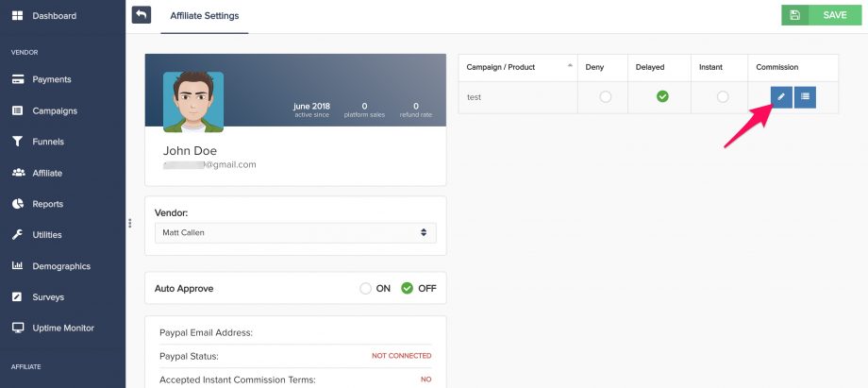Click the Uptime Monitor screen icon
868x388 pixels.
[18, 329]
